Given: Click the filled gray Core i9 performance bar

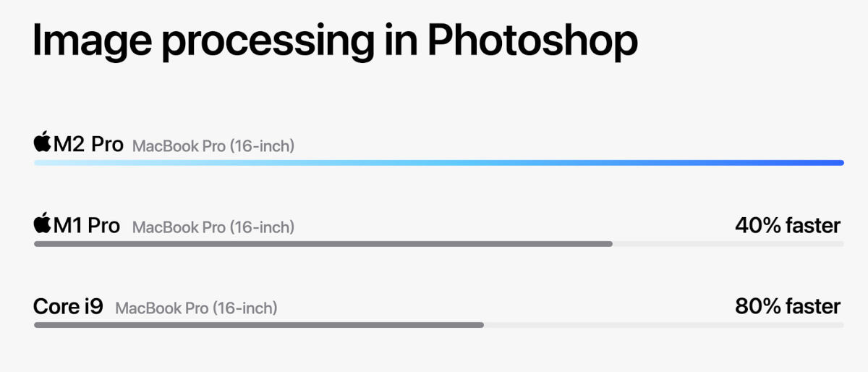Looking at the screenshot, I should click(x=258, y=325).
